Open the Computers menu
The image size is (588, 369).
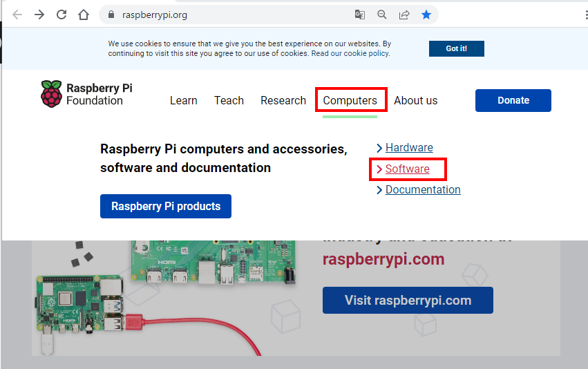350,100
